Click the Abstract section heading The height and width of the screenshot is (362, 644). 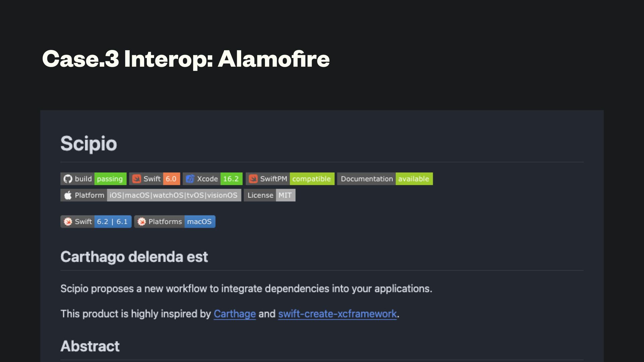90,346
